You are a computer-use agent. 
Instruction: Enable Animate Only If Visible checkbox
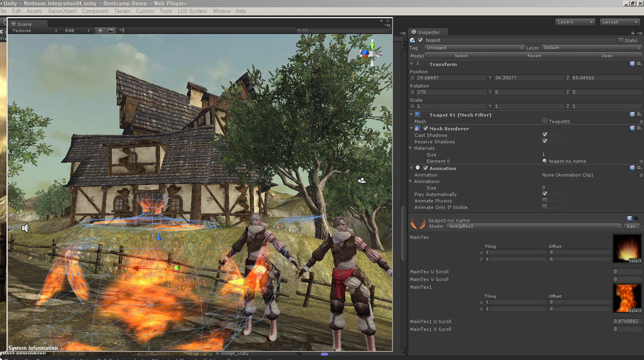[545, 207]
